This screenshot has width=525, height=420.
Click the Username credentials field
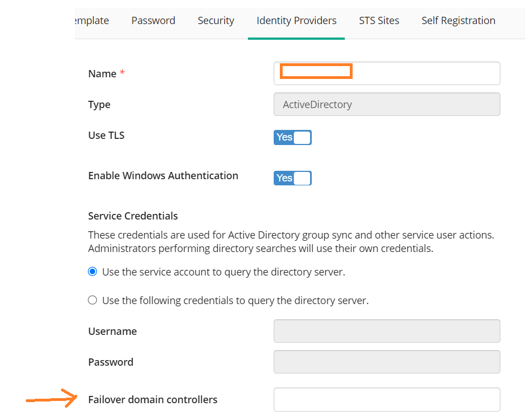coord(387,331)
